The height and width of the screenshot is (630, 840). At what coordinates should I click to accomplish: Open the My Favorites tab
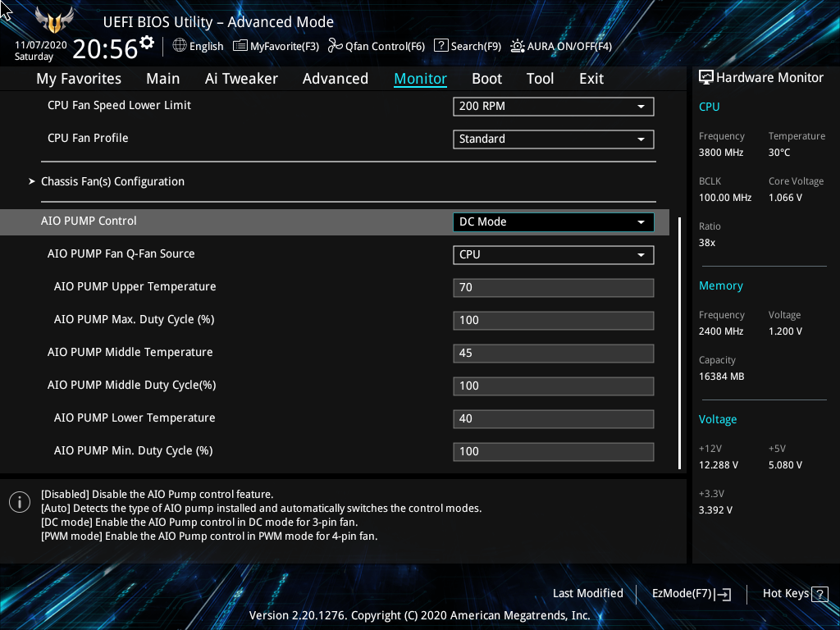point(79,78)
